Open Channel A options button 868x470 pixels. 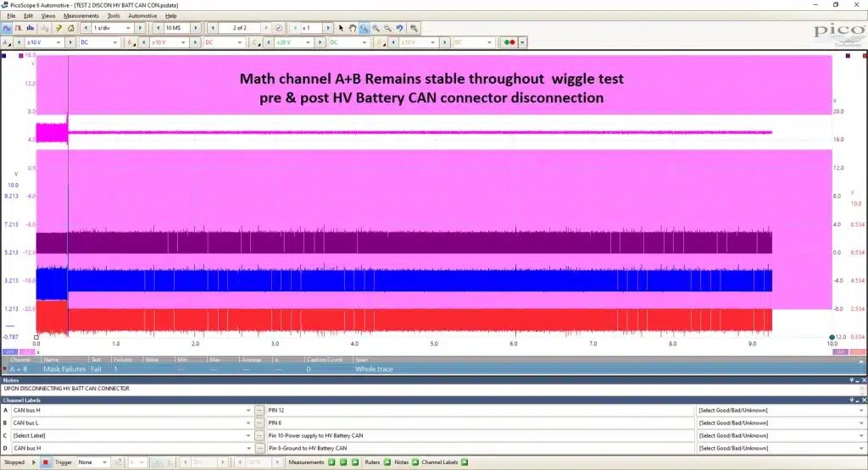[x=6, y=42]
